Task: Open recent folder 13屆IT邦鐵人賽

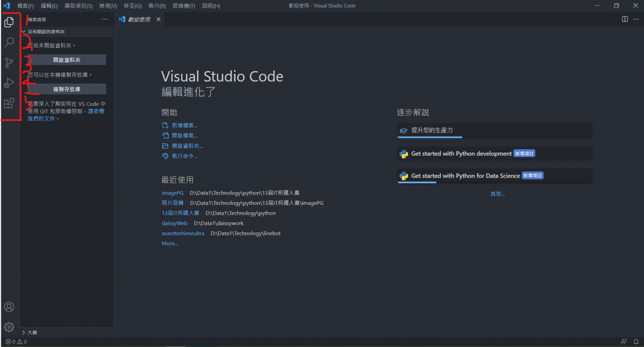Action: [180, 213]
